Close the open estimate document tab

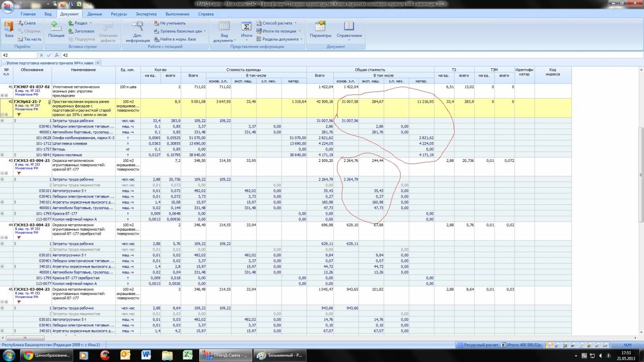97,63
